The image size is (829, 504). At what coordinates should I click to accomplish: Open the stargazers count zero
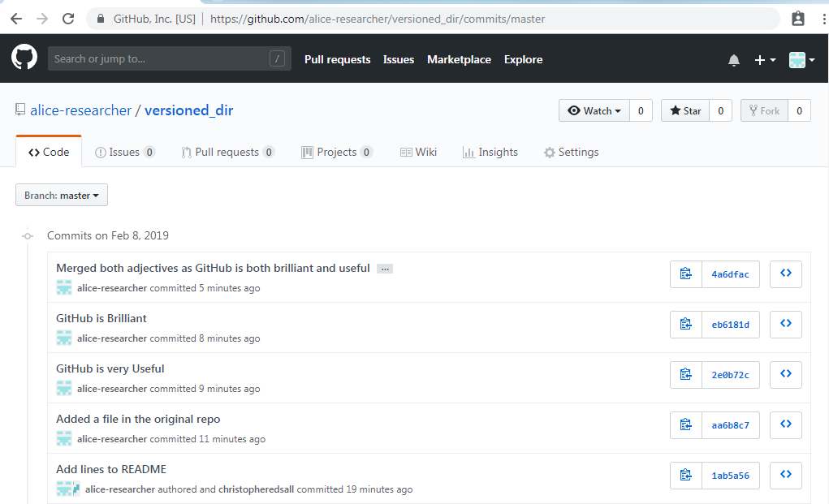point(721,110)
